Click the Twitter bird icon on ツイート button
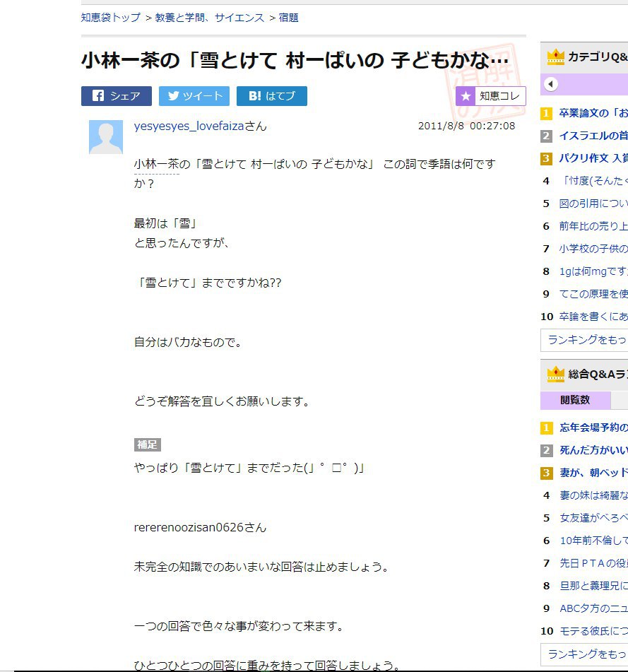 tap(173, 95)
